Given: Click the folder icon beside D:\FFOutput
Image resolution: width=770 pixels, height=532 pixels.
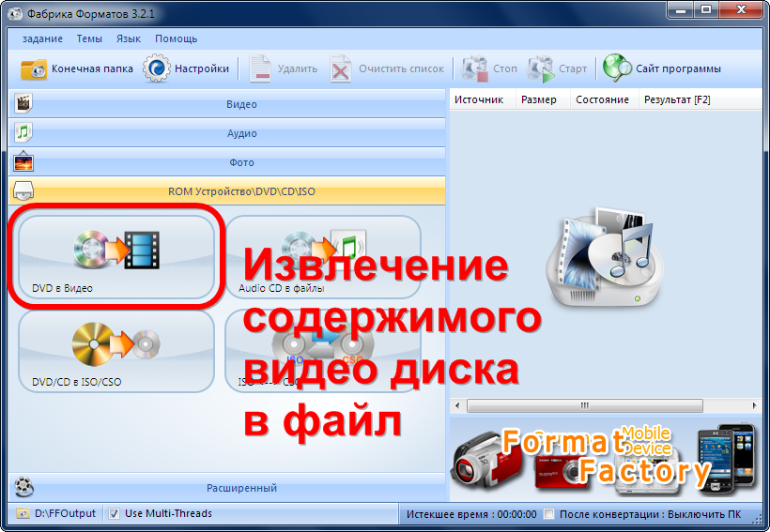Looking at the screenshot, I should tap(23, 514).
